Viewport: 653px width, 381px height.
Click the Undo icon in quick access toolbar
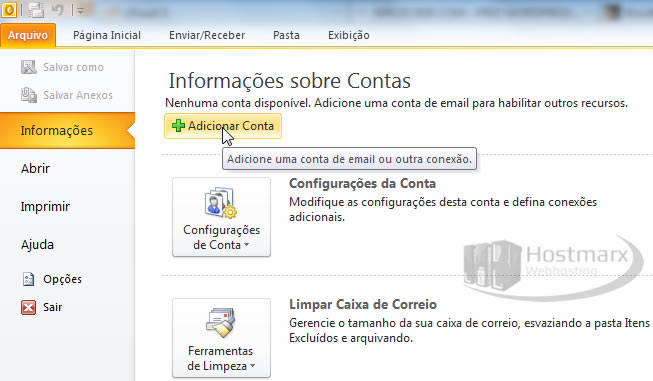[x=58, y=10]
